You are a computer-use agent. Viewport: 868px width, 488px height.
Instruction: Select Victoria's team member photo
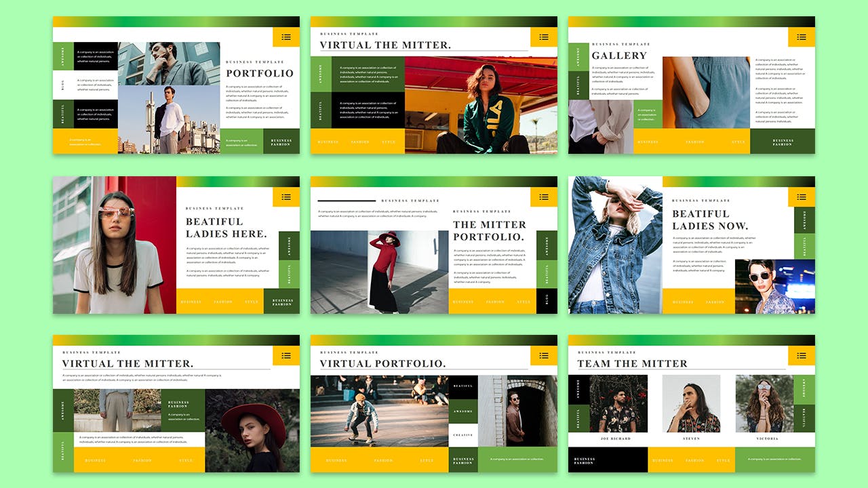(764, 404)
